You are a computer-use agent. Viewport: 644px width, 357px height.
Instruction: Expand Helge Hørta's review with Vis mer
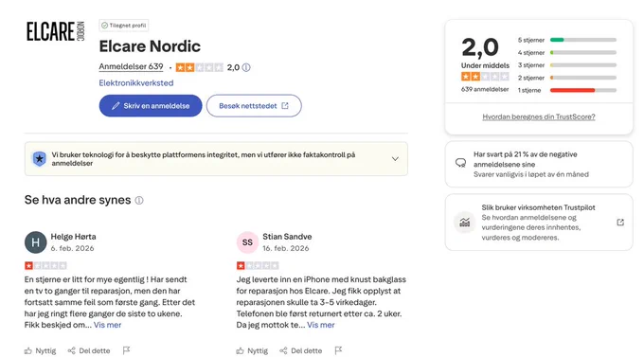tap(107, 325)
